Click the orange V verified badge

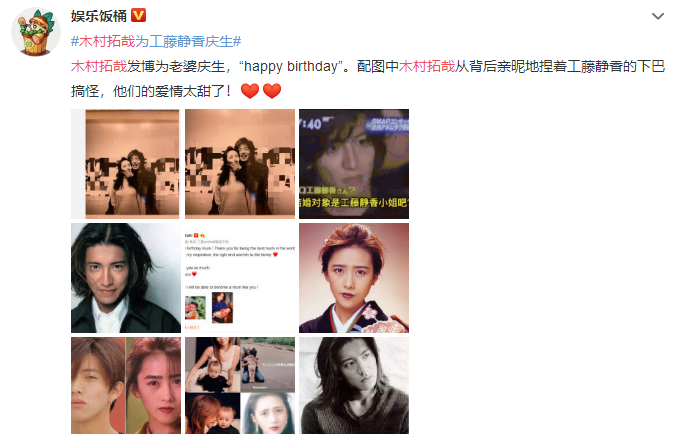(138, 15)
